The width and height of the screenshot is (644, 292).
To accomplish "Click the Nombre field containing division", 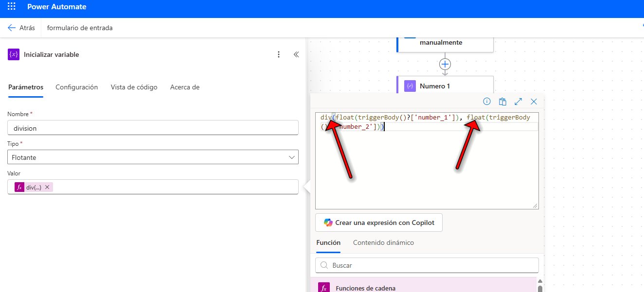I will point(153,128).
